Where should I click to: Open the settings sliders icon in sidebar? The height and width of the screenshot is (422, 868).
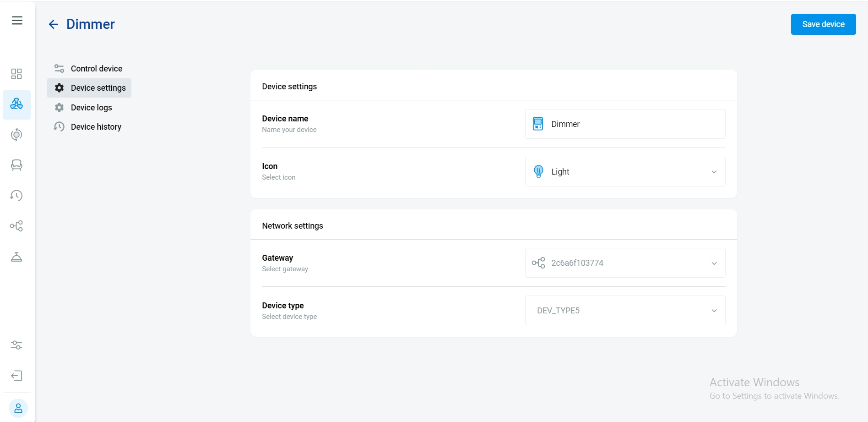coord(16,345)
